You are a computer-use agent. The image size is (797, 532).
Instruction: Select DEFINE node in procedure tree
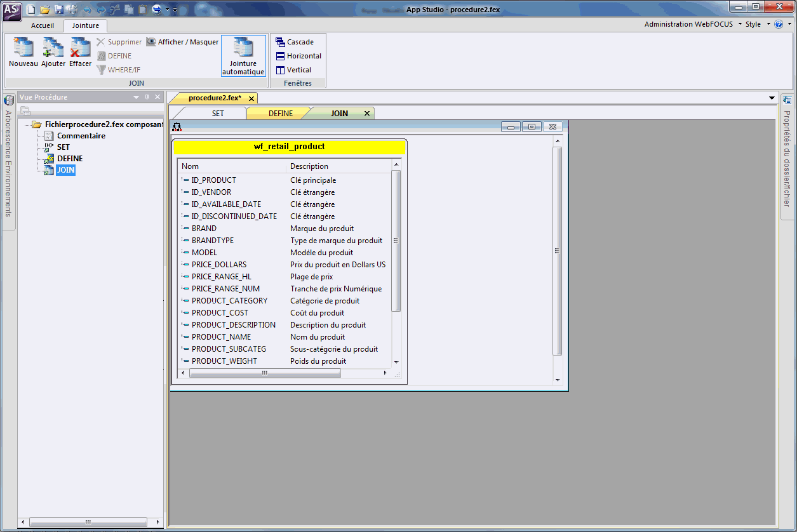(64, 159)
